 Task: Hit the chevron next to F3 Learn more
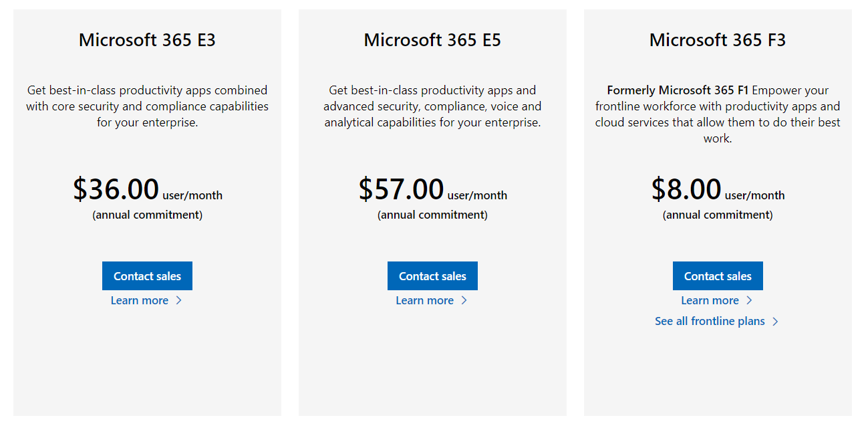[x=749, y=300]
